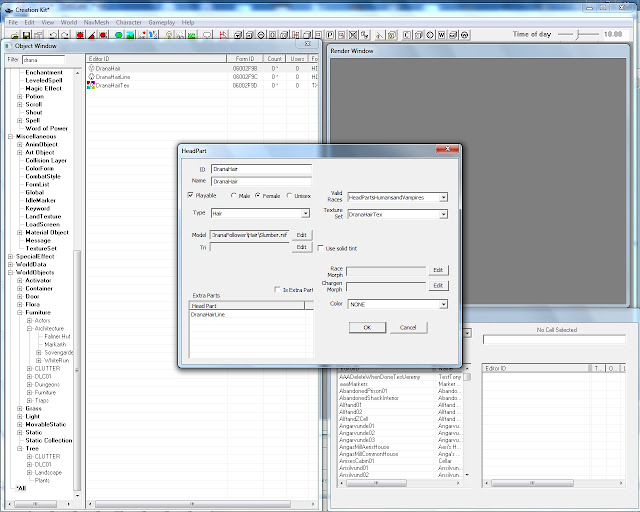
Task: Click the preferences icon right of Save
Action: pyautogui.click(x=38, y=35)
